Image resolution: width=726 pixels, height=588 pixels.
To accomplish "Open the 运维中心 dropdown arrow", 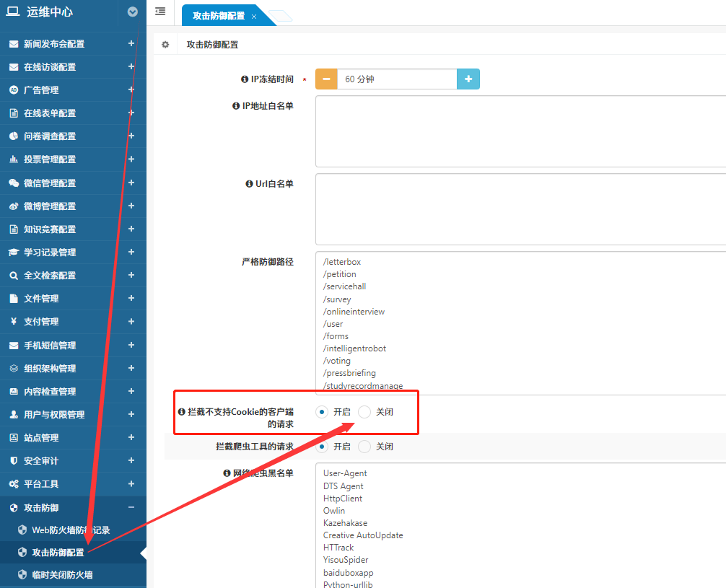I will 132,12.
